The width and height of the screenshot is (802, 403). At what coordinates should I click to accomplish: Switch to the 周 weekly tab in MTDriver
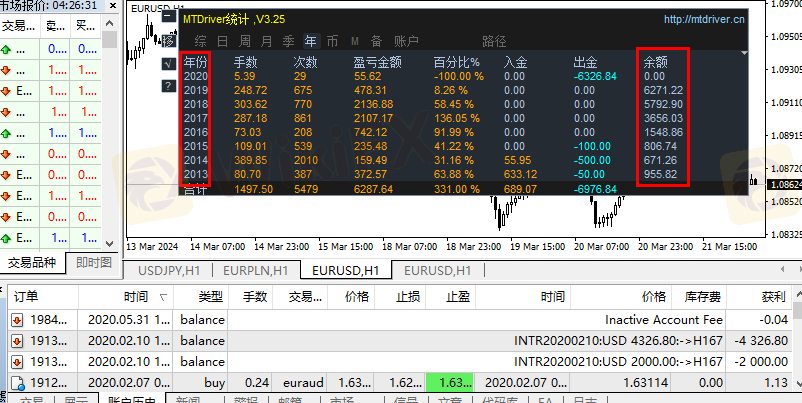(x=244, y=41)
